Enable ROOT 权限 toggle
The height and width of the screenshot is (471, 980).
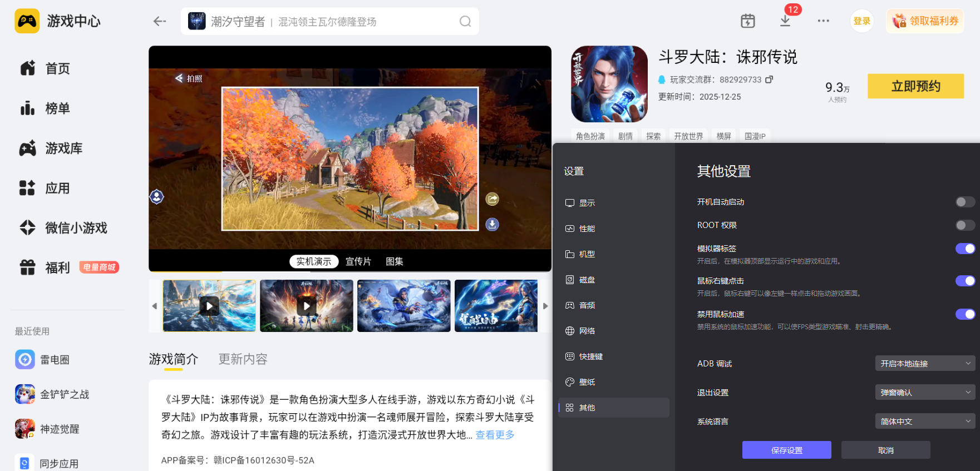click(x=965, y=225)
